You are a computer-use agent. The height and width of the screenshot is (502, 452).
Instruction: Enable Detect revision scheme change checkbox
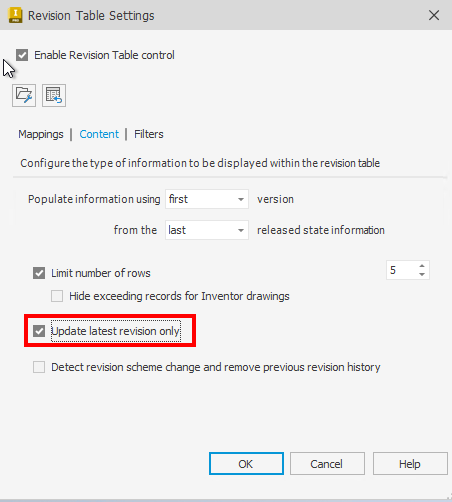coord(39,367)
